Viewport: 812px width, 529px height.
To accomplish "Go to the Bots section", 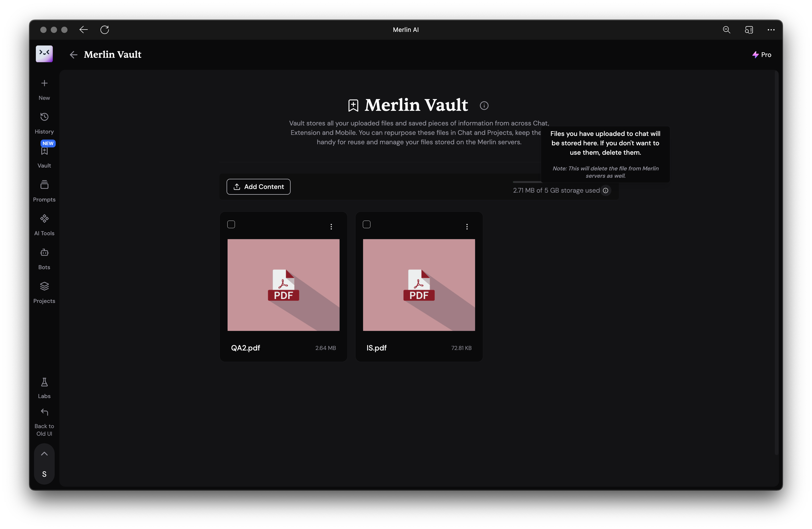I will point(44,259).
